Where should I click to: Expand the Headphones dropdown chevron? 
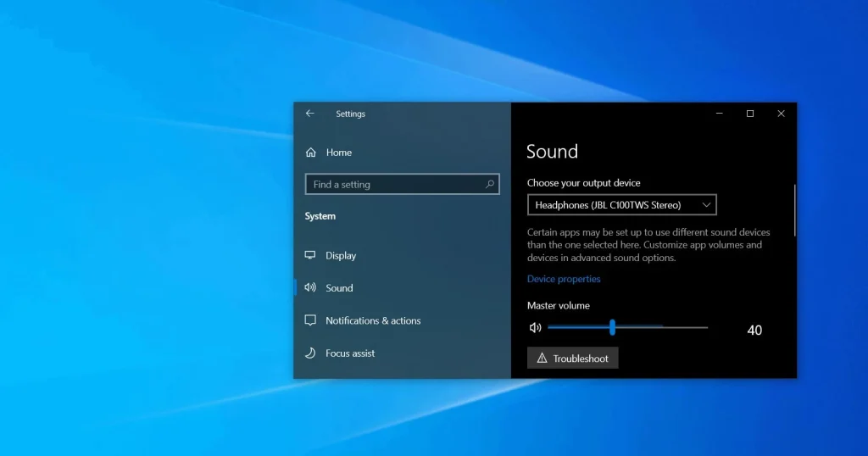[706, 205]
